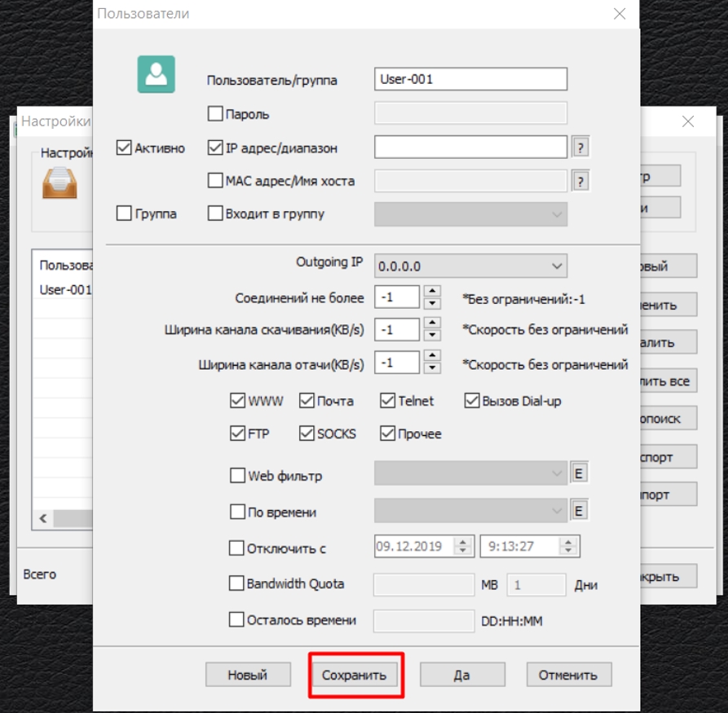This screenshot has height=713, width=728.
Task: Select User-001 in the Настройки list
Action: pyautogui.click(x=65, y=289)
